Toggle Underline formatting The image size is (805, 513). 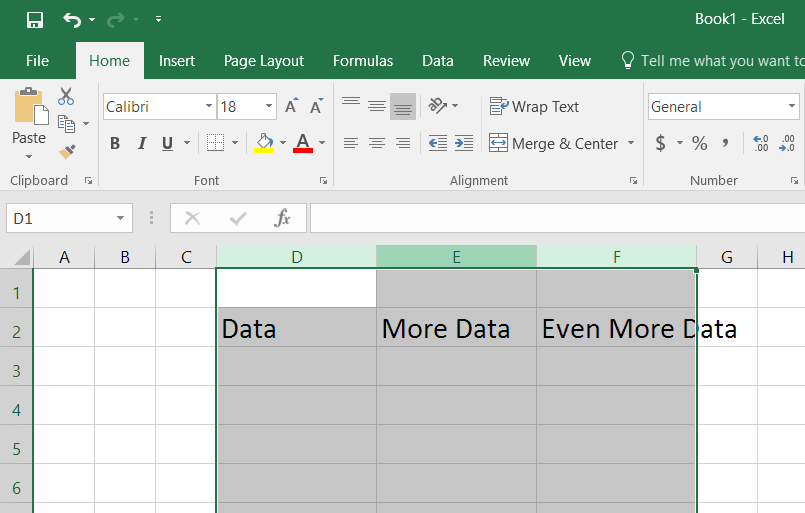(167, 143)
